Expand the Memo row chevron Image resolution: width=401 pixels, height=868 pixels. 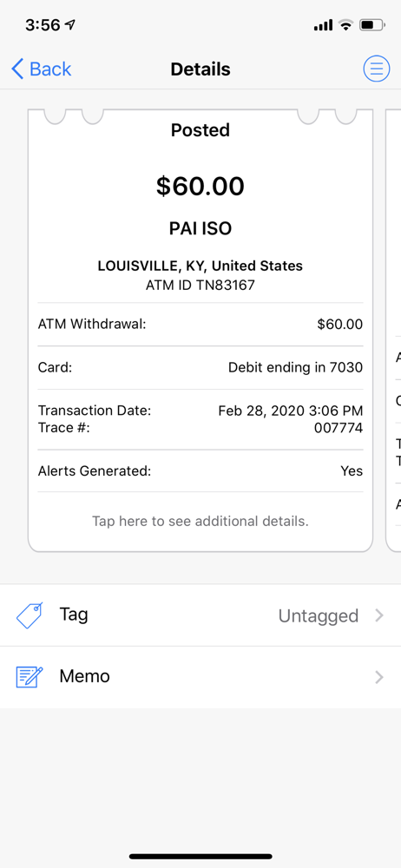click(x=379, y=677)
